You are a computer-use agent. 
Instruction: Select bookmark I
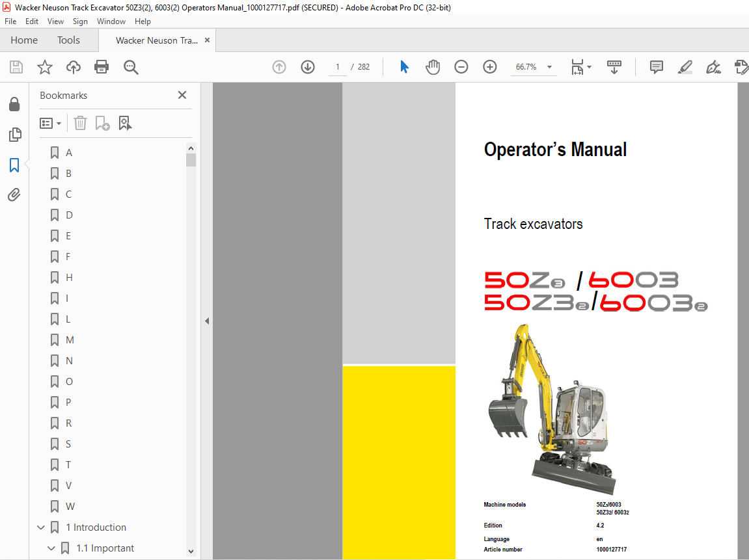(x=67, y=299)
